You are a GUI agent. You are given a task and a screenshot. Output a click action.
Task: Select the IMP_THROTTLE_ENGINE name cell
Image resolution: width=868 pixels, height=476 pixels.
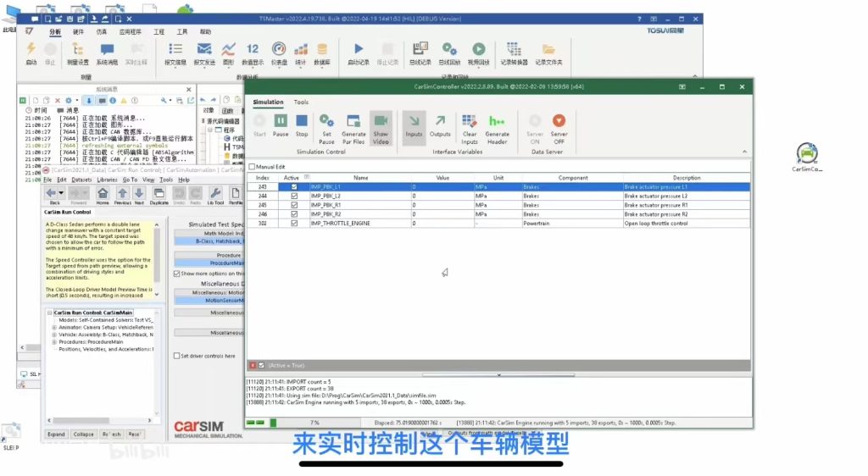pyautogui.click(x=360, y=224)
